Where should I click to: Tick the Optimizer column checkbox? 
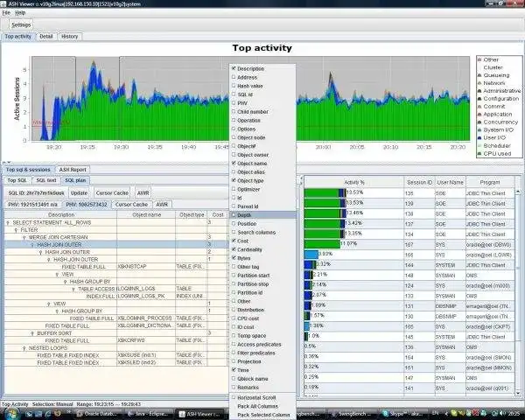pyautogui.click(x=234, y=189)
